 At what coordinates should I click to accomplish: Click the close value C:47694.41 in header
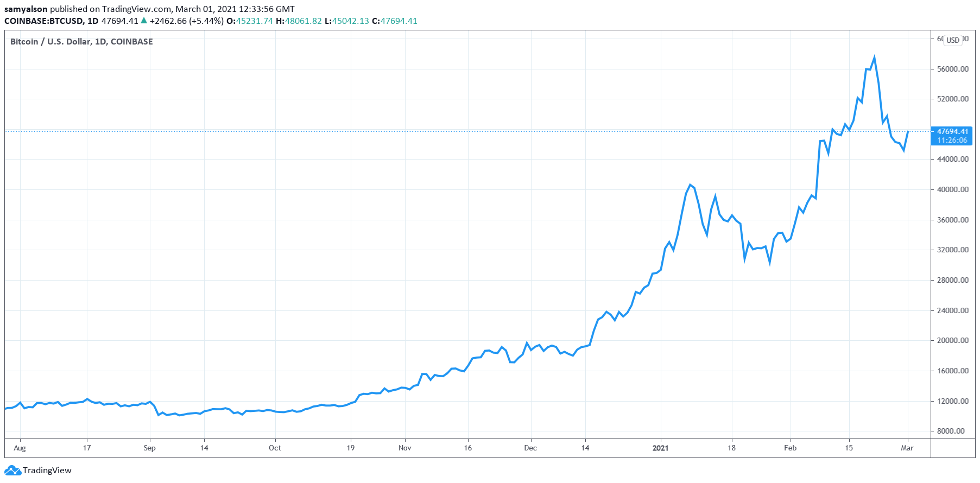pos(395,21)
